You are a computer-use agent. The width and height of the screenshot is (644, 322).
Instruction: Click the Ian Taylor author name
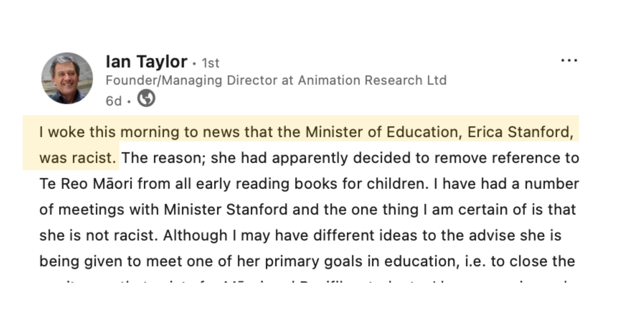(147, 62)
